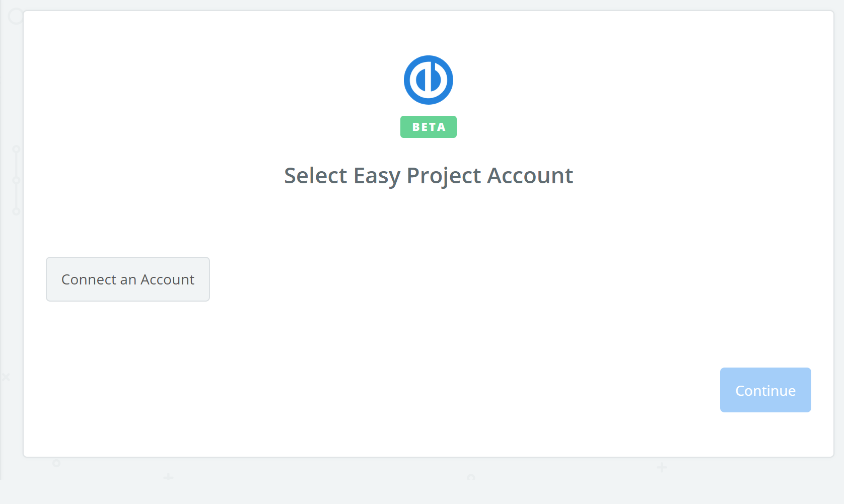Click the gray strip below the dialog
This screenshot has width=844, height=504.
coord(422,492)
